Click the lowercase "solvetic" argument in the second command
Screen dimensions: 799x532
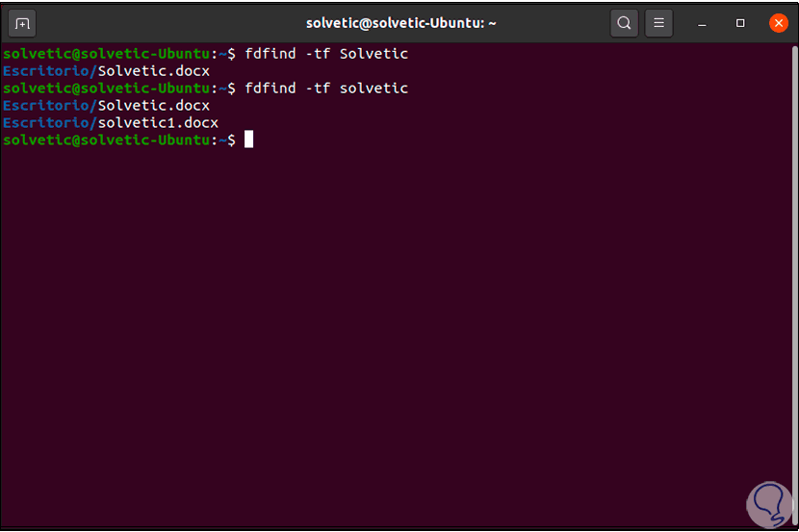374,89
